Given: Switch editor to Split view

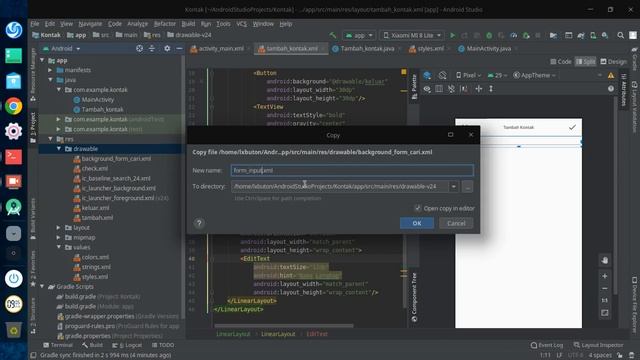Looking at the screenshot, I should pos(585,62).
